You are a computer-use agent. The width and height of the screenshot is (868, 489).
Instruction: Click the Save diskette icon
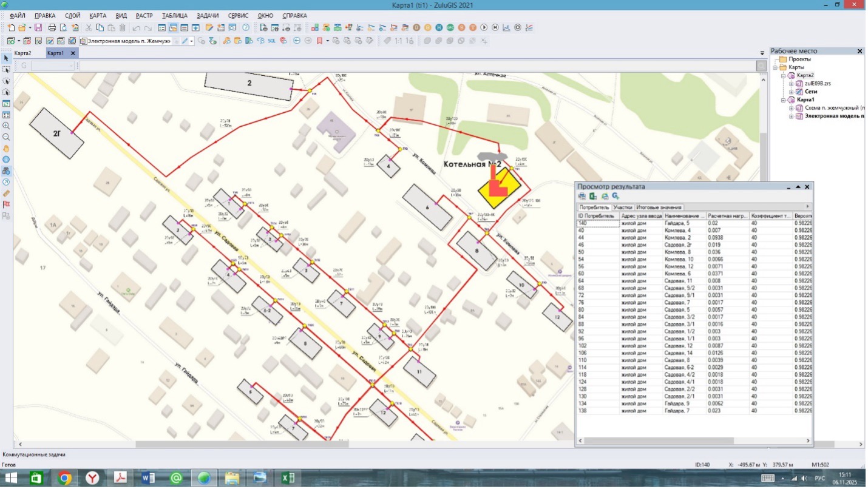pyautogui.click(x=38, y=27)
